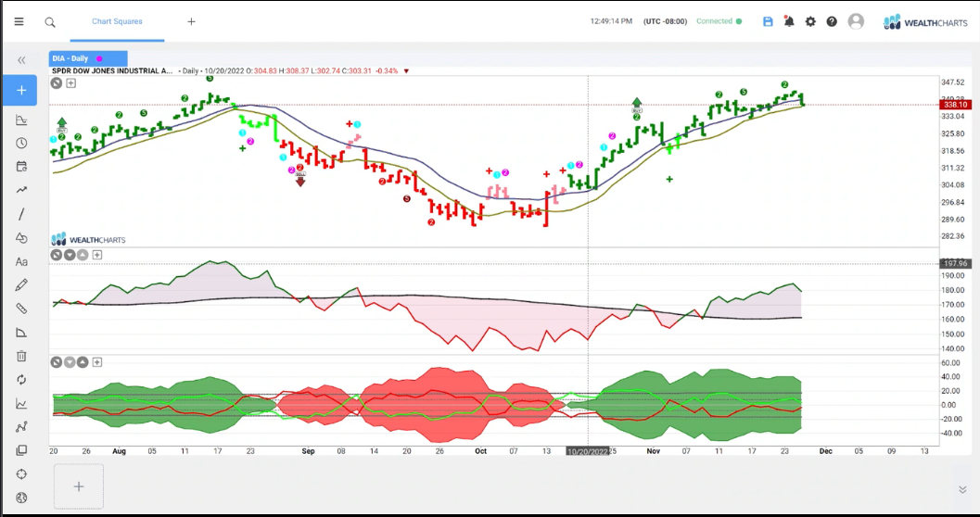
Task: Click plus box on main price panel
Action: 71,83
